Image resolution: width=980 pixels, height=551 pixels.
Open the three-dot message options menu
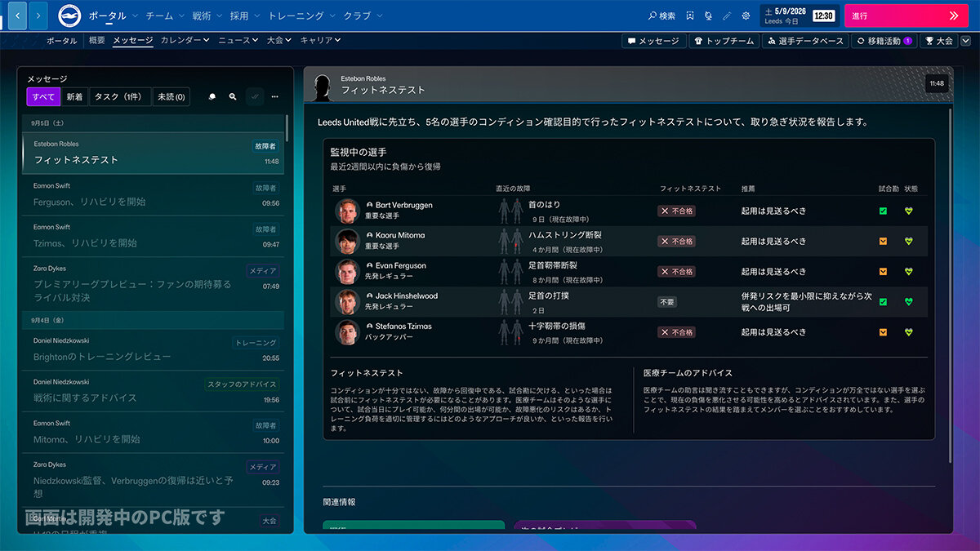pyautogui.click(x=275, y=97)
